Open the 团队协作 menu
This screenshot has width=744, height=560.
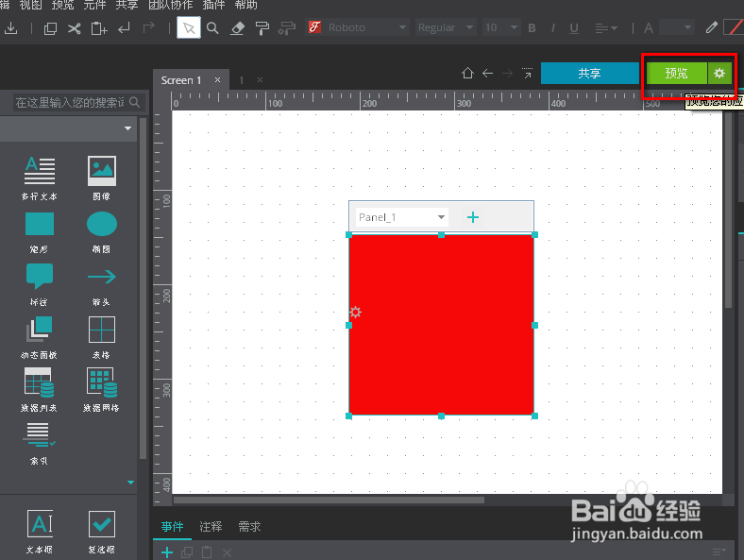(170, 6)
